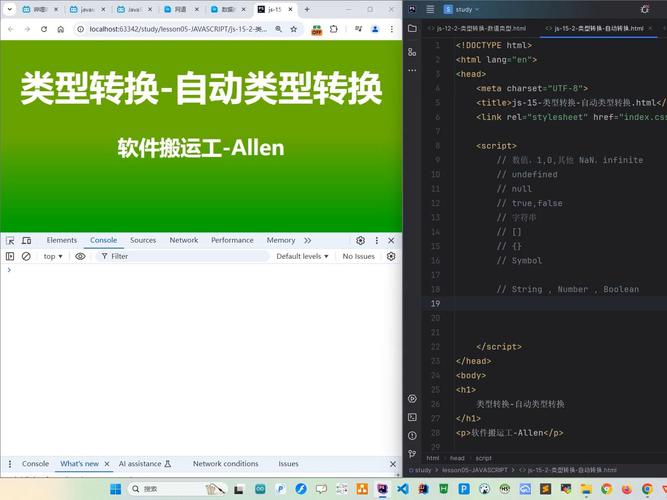
Task: Create a live expression with eye icon
Action: (x=80, y=256)
